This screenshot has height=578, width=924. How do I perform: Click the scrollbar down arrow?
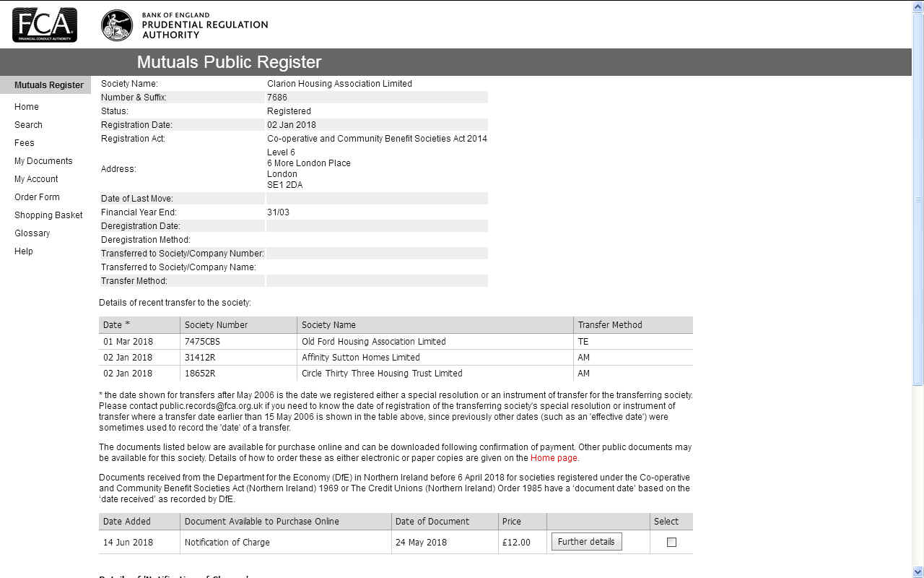click(x=918, y=572)
